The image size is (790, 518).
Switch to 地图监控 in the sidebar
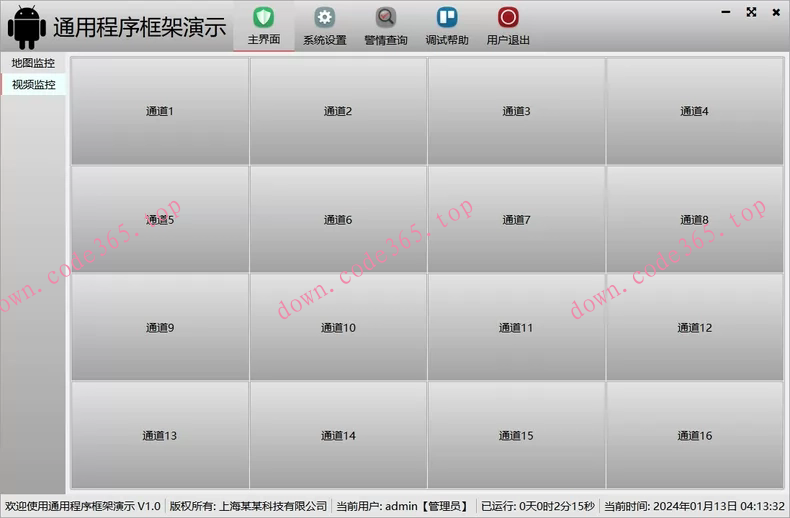[33, 63]
